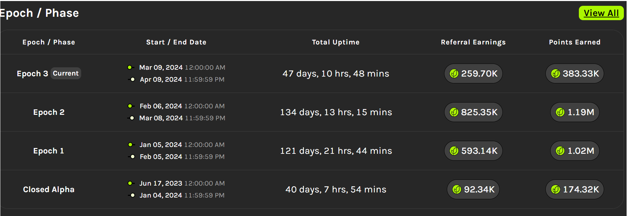Click leaf icon in Epoch 3 referral earnings
The width and height of the screenshot is (644, 216).
(454, 73)
